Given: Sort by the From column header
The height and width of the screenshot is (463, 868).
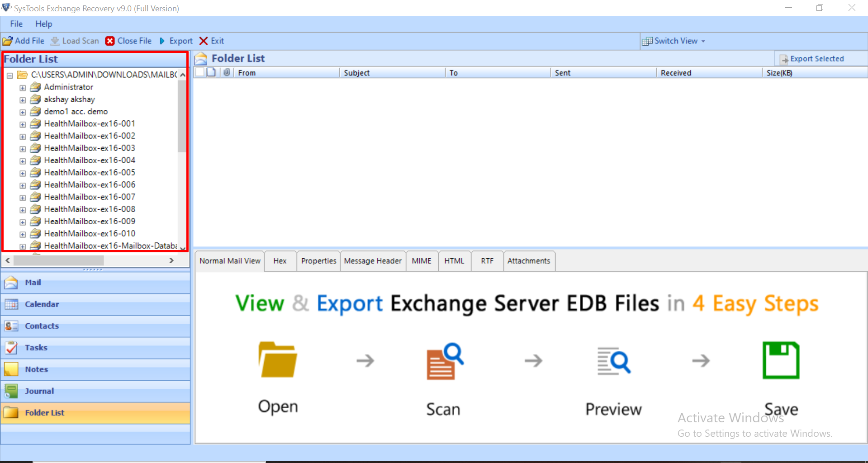Looking at the screenshot, I should point(286,73).
